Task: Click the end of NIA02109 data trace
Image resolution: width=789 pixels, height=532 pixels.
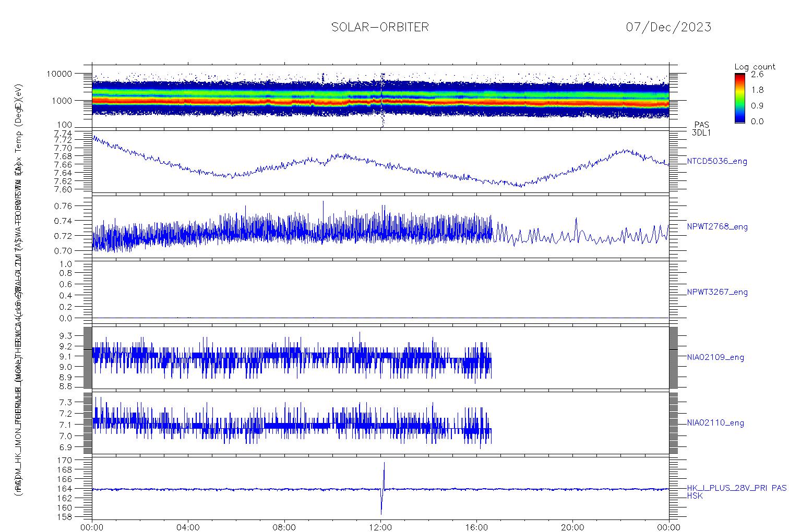Action: coord(491,361)
